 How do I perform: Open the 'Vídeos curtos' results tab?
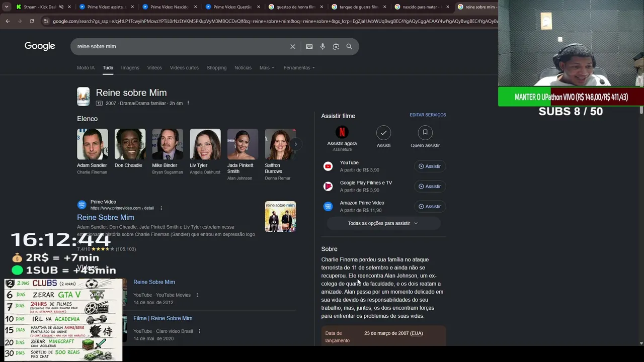pos(184,68)
